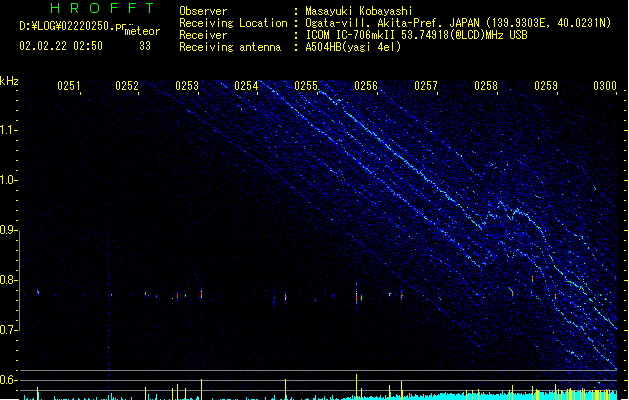Click the 0.7 kHz axis label
This screenshot has width=629, height=400.
coord(8,330)
